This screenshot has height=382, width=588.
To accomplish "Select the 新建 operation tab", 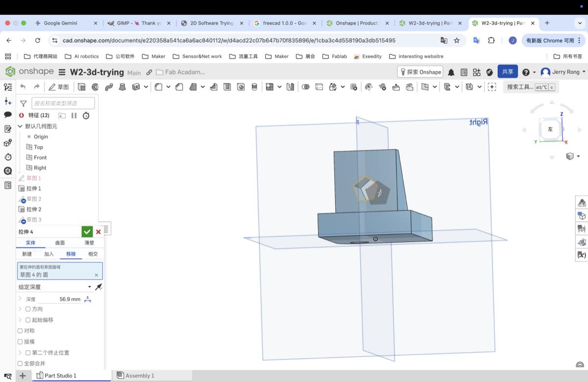I will [27, 254].
